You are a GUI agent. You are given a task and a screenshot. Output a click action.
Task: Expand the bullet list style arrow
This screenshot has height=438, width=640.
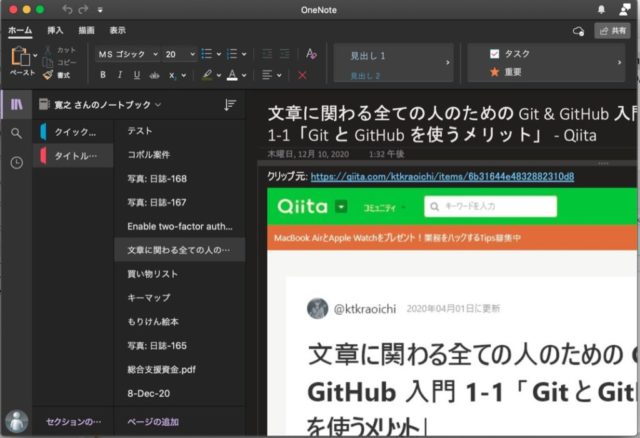pos(219,54)
